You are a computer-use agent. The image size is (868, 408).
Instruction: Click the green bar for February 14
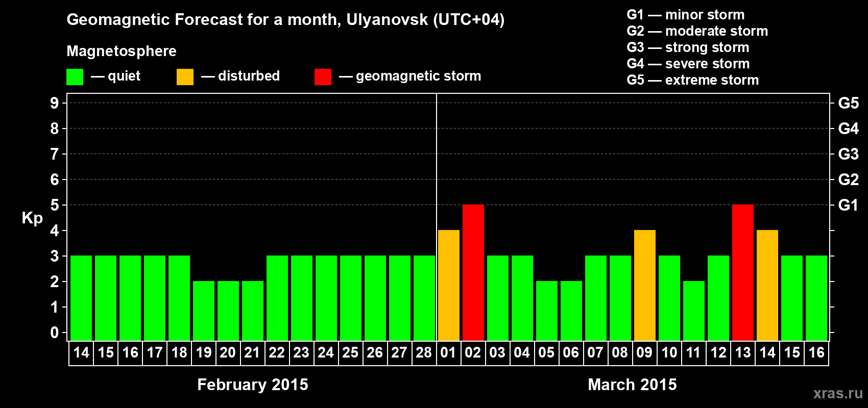click(x=81, y=298)
